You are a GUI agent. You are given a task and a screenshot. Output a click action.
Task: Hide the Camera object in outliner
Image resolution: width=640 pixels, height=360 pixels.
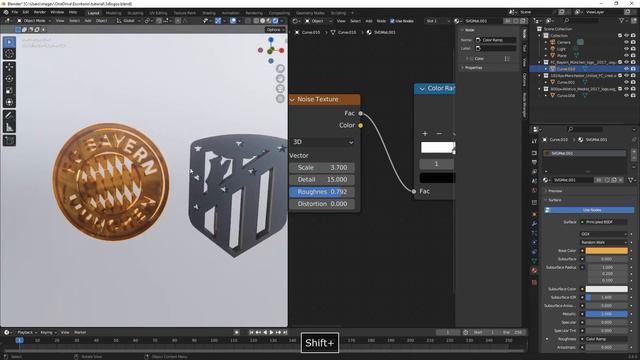pos(627,42)
